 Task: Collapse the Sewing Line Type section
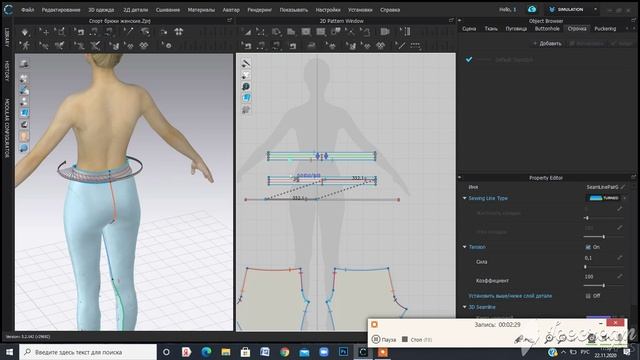(464, 198)
